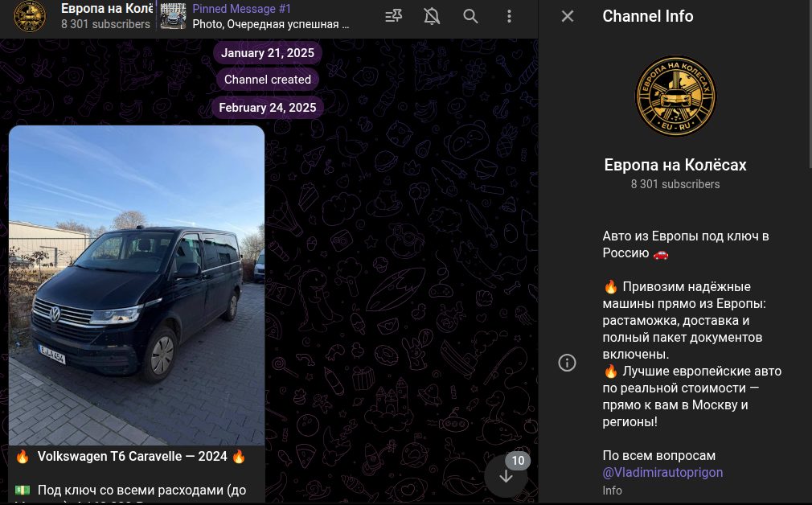Open search in this channel
The image size is (812, 505).
(470, 17)
